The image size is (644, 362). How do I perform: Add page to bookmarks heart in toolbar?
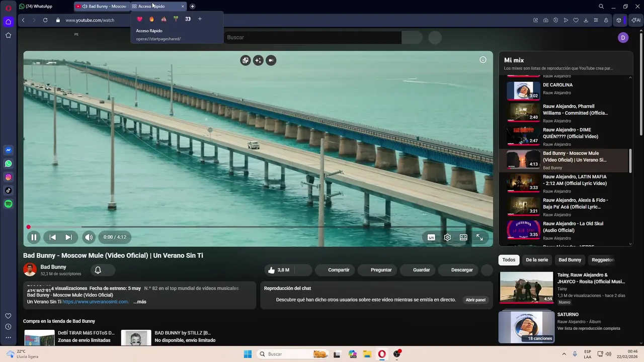point(576,20)
